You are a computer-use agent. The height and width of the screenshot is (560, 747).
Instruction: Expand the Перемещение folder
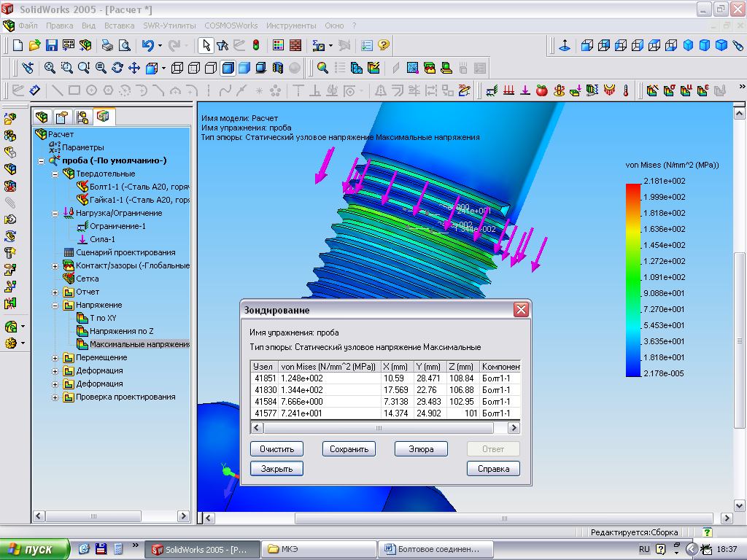pyautogui.click(x=55, y=358)
